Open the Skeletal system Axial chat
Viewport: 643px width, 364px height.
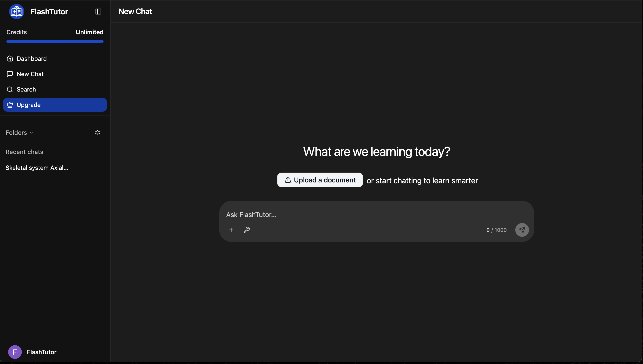point(37,168)
